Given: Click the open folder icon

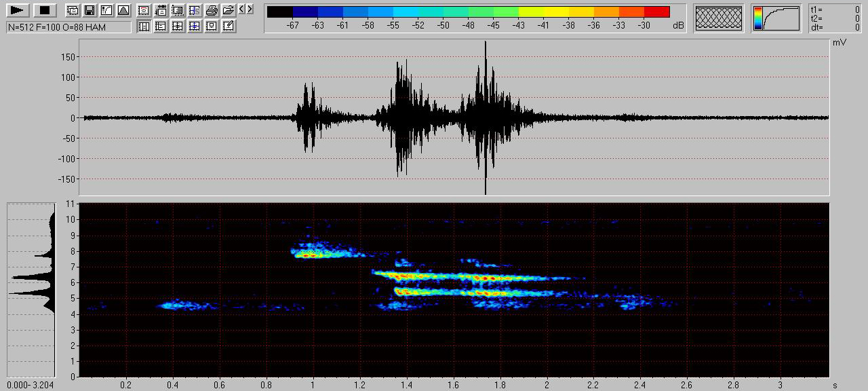Looking at the screenshot, I should point(229,10).
